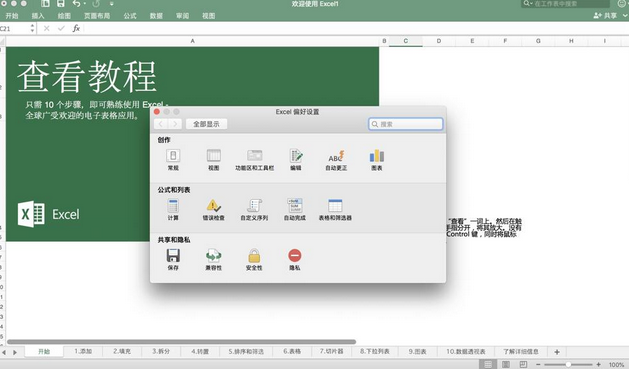
Task: Click the fx insert function icon
Action: coord(76,28)
